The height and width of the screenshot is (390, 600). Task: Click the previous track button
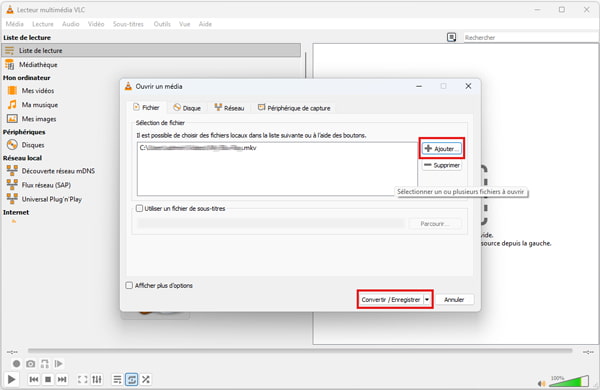tap(34, 379)
